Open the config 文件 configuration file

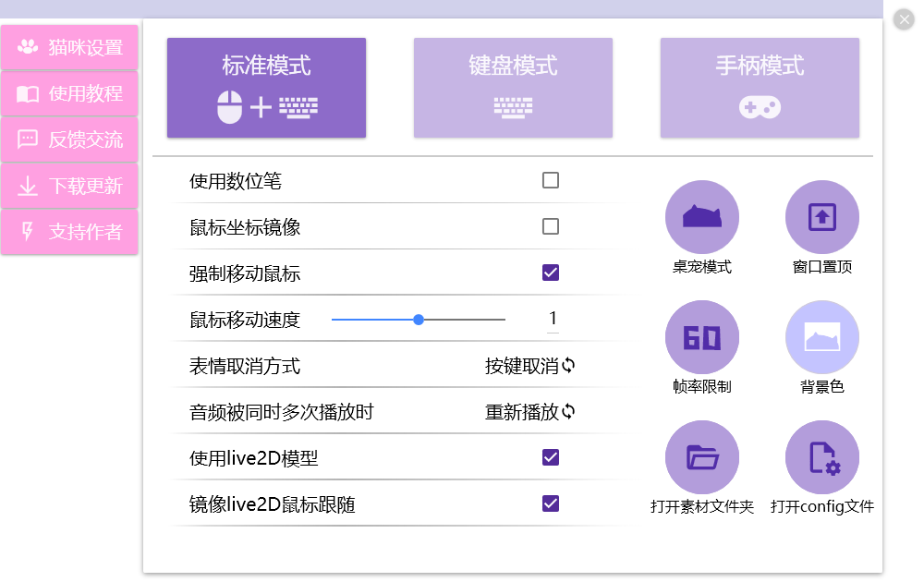pyautogui.click(x=821, y=456)
